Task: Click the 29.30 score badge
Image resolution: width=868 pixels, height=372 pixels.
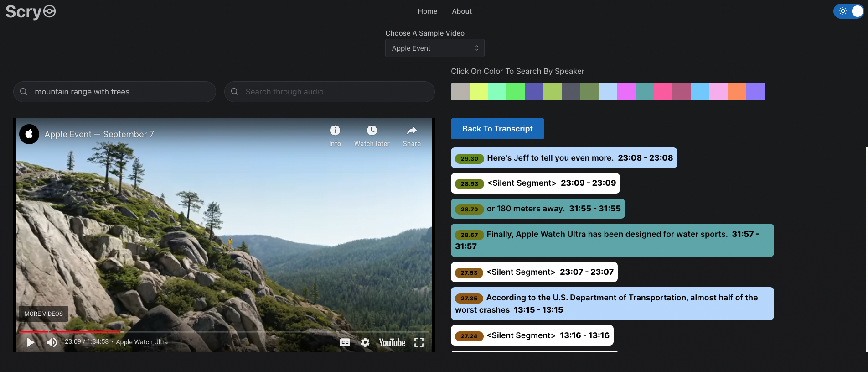Action: pyautogui.click(x=470, y=159)
